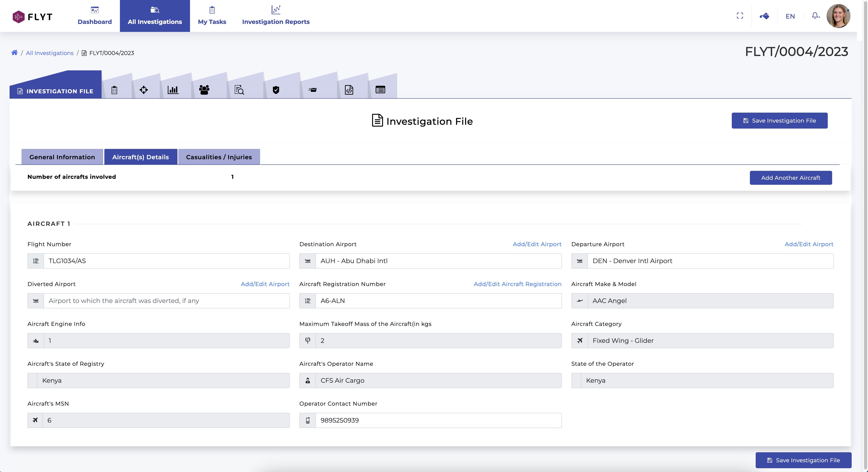Click Add/Edit Aircraft Registration link
The width and height of the screenshot is (868, 472).
click(518, 284)
